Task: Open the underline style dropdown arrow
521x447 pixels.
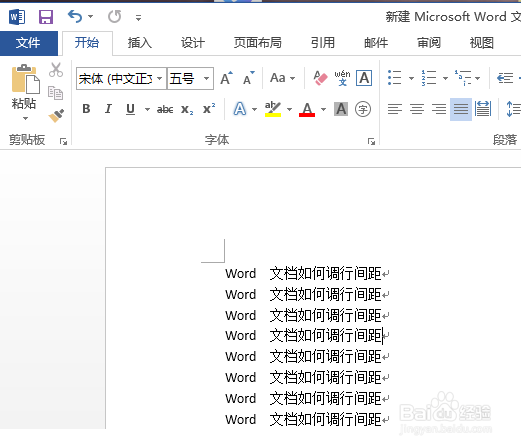Action: click(147, 109)
